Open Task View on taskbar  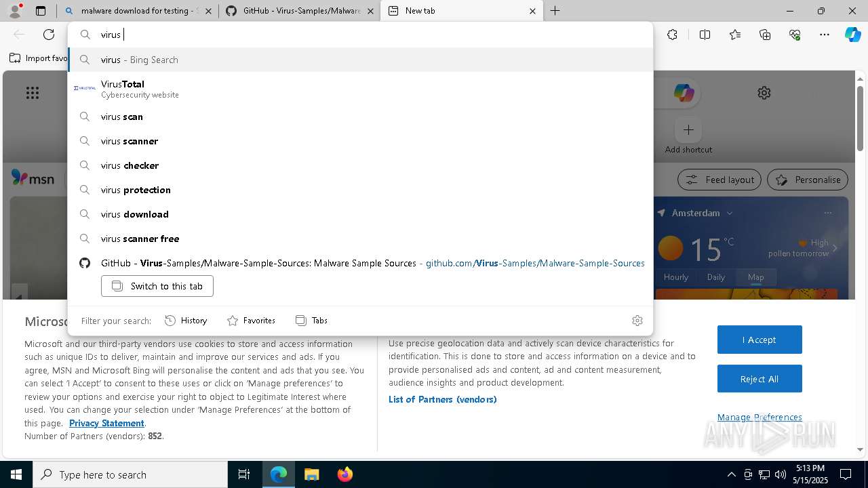tap(244, 474)
